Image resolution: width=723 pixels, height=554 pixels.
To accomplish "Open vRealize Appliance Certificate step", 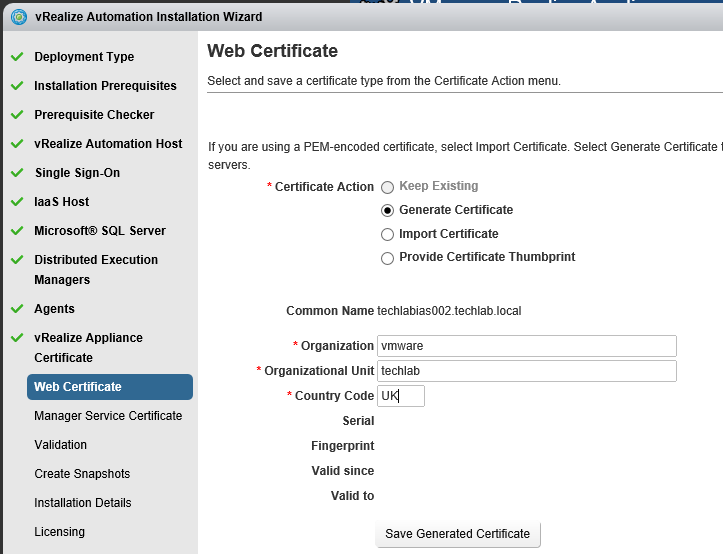I will (x=88, y=348).
